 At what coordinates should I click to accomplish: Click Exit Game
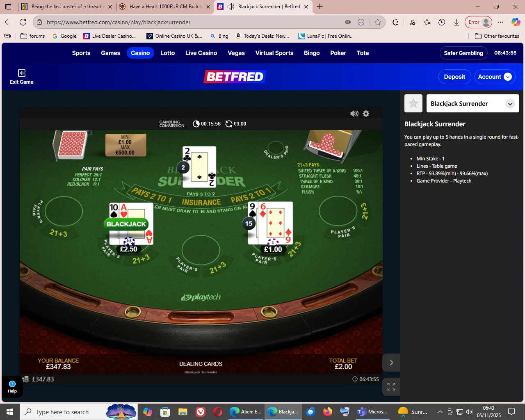[22, 77]
